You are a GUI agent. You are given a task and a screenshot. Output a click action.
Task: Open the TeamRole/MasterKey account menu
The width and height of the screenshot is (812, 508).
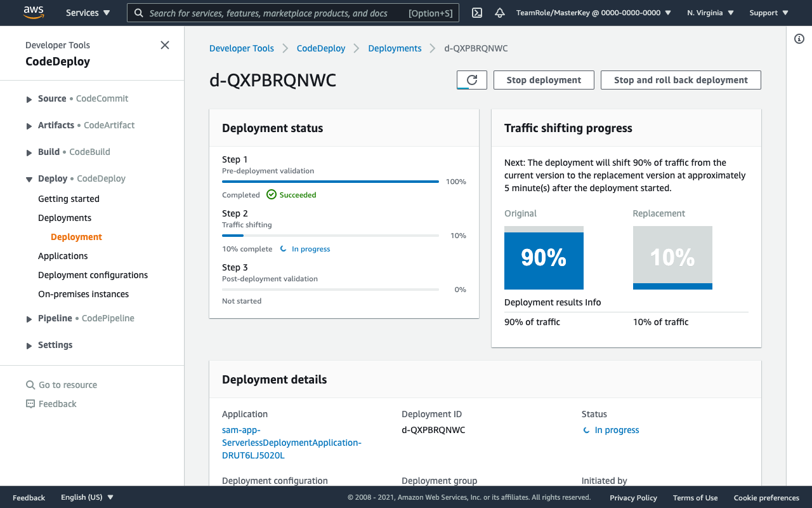coord(594,13)
